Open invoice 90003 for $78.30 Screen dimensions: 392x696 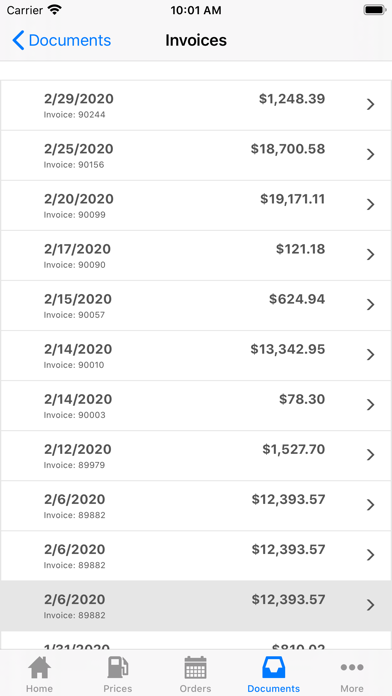(x=196, y=406)
